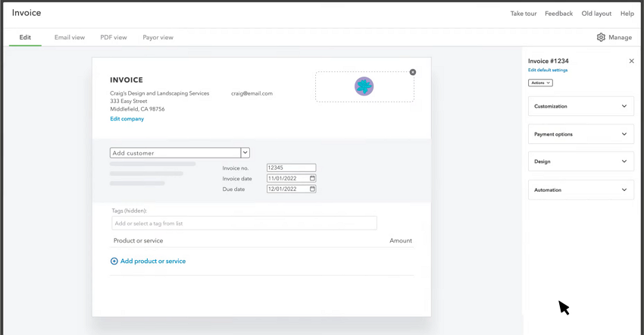644x335 pixels.
Task: Expand the Design section
Action: 580,161
